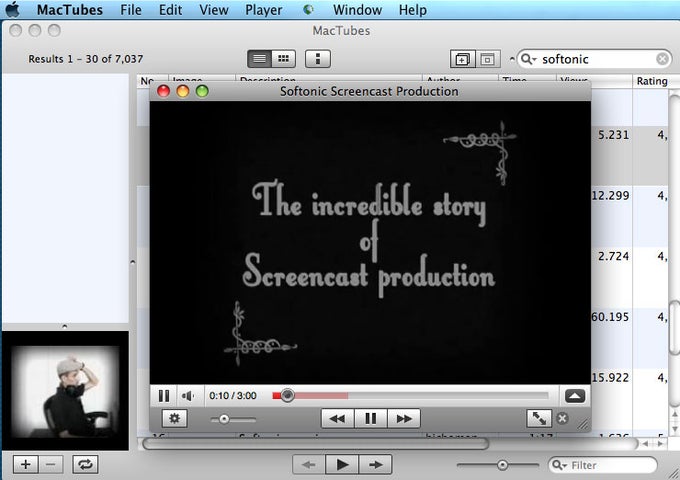Open the Player menu
This screenshot has height=480, width=680.
pos(263,10)
